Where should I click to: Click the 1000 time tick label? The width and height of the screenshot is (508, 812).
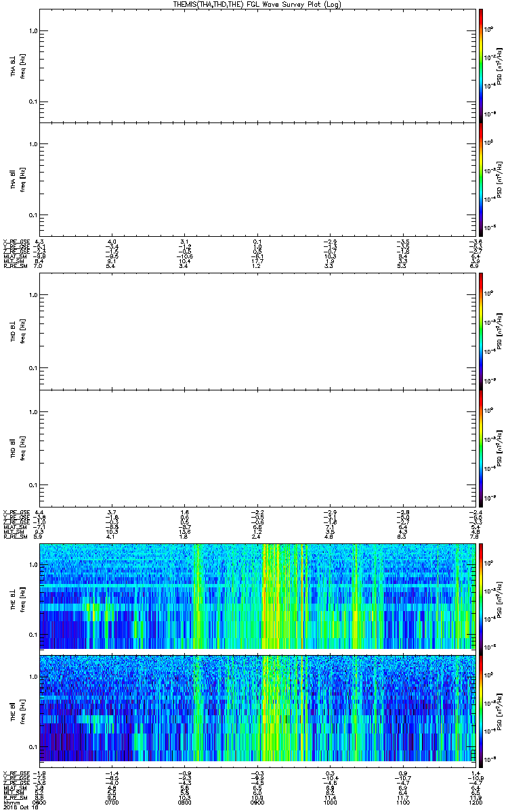click(330, 803)
